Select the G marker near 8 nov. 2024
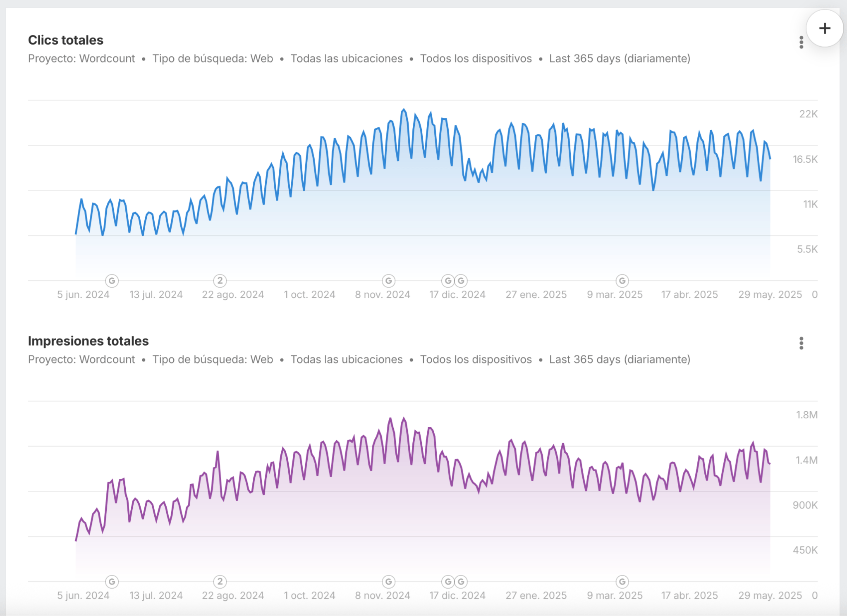The width and height of the screenshot is (847, 616). (388, 280)
